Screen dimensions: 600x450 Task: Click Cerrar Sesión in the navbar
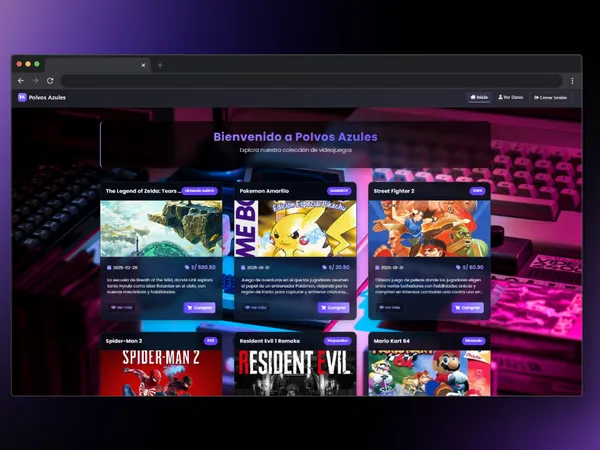coord(550,98)
